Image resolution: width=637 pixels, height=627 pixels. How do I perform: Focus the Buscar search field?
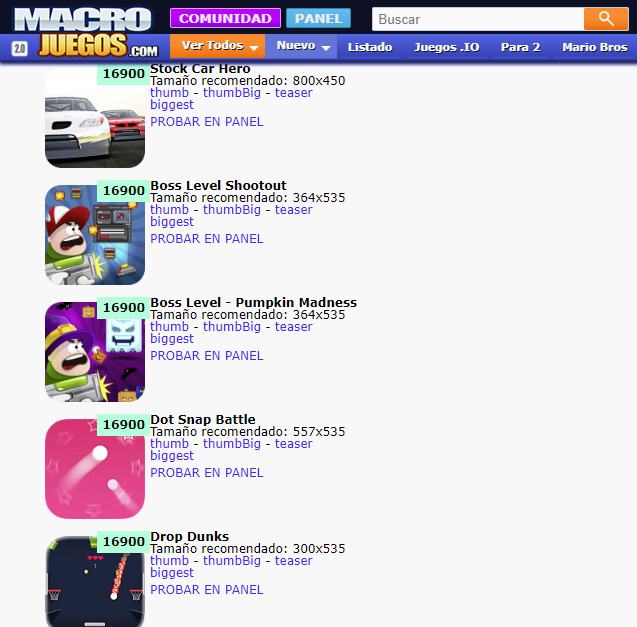[x=478, y=19]
